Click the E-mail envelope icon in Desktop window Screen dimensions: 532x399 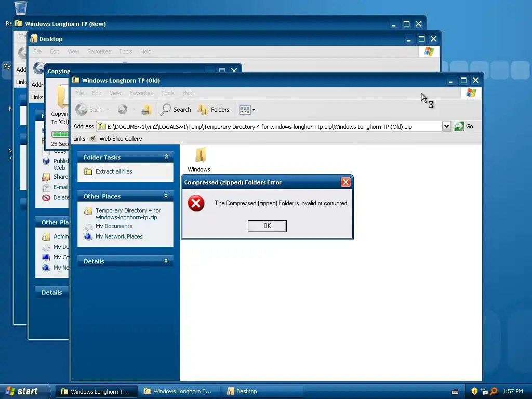click(x=46, y=187)
